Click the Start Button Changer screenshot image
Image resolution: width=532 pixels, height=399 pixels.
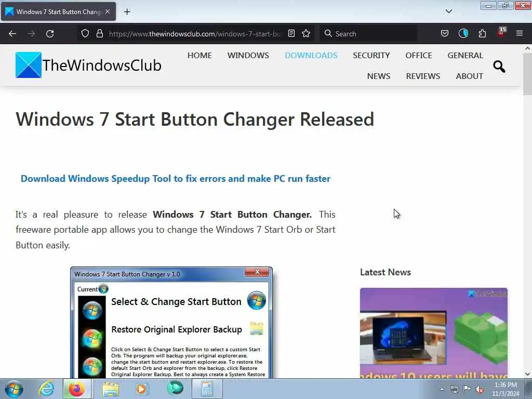click(x=171, y=322)
